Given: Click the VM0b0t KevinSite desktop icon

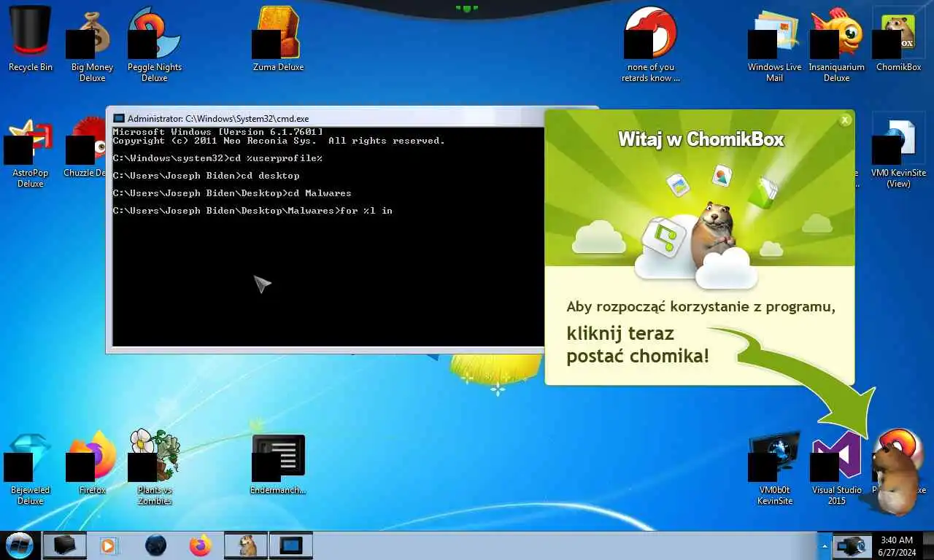Looking at the screenshot, I should coord(774,468).
